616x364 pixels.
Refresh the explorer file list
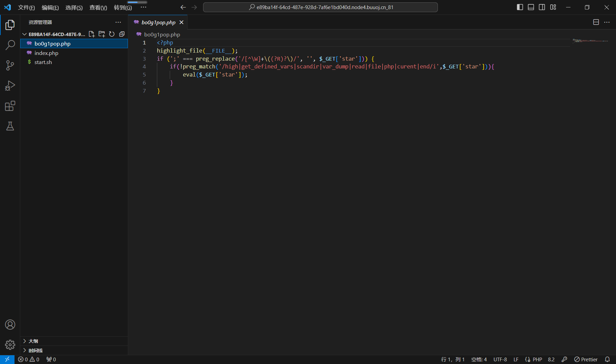(x=112, y=34)
